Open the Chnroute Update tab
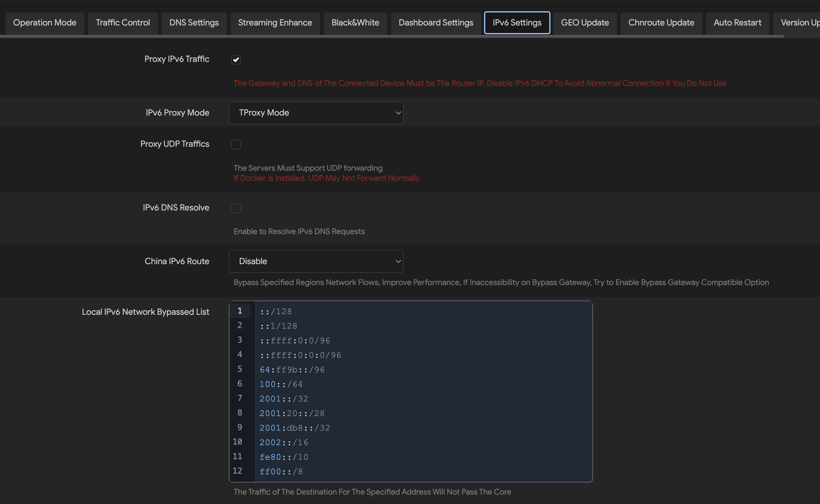 (x=661, y=23)
